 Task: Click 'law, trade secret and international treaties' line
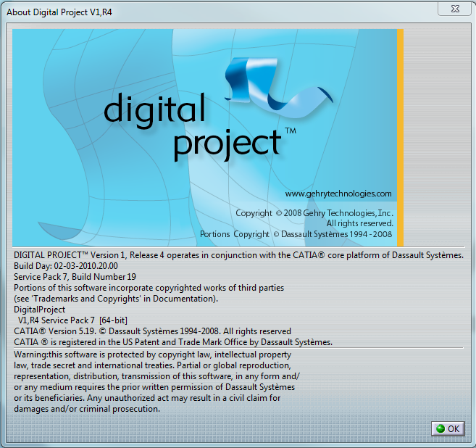(152, 365)
